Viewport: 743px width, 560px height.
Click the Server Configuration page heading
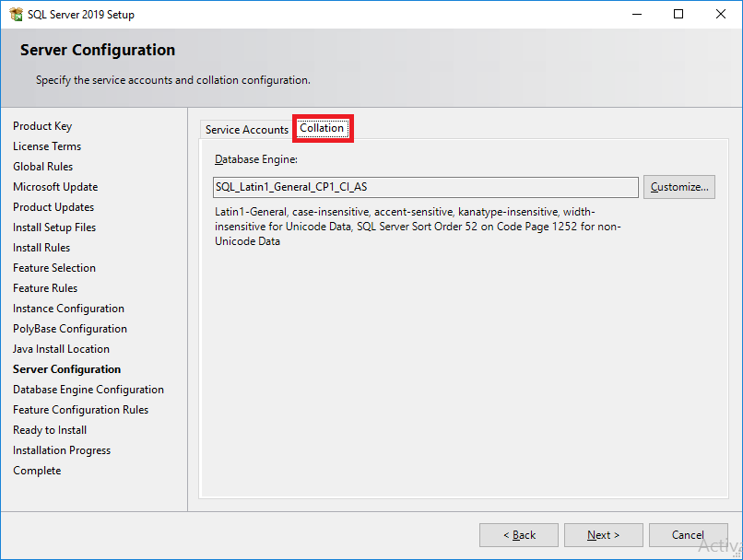coord(98,50)
